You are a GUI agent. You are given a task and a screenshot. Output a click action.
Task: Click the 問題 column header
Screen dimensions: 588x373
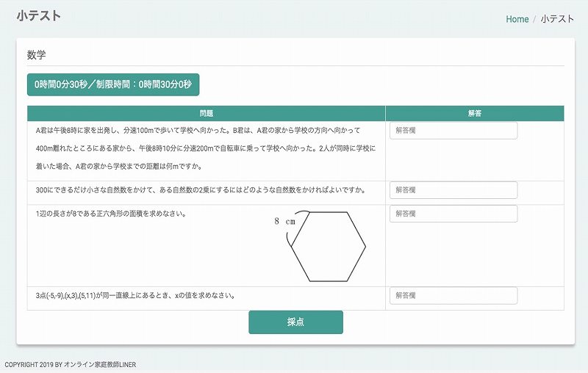pyautogui.click(x=206, y=114)
